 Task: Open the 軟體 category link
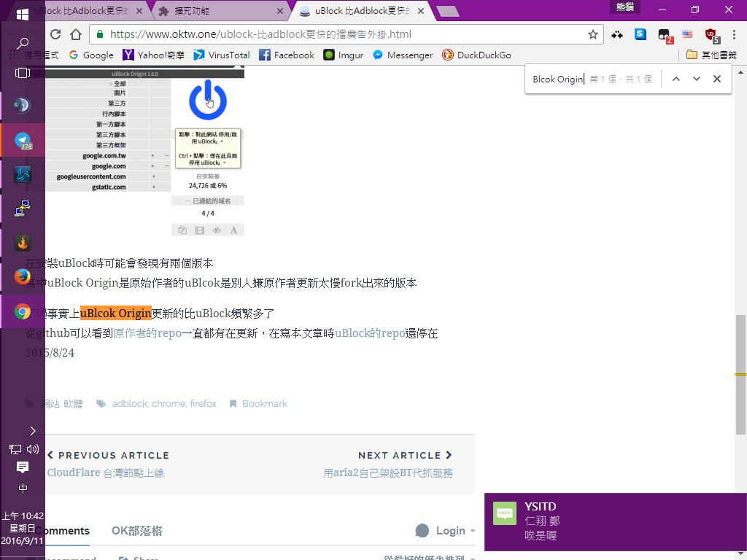73,404
